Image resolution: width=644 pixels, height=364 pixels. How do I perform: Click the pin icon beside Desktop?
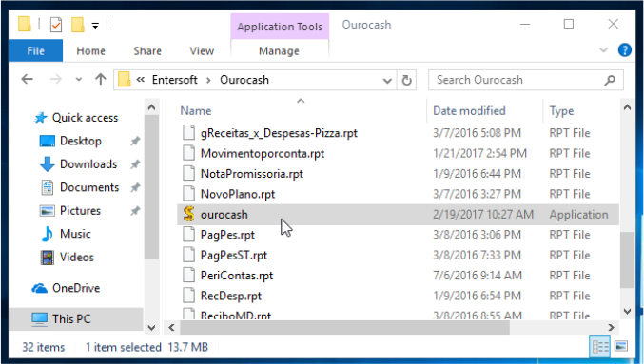(135, 142)
